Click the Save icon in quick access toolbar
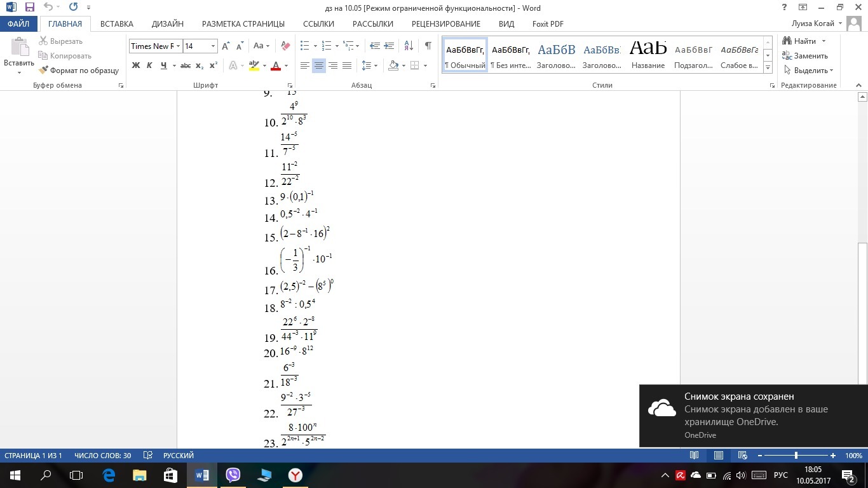This screenshot has height=488, width=868. click(30, 8)
